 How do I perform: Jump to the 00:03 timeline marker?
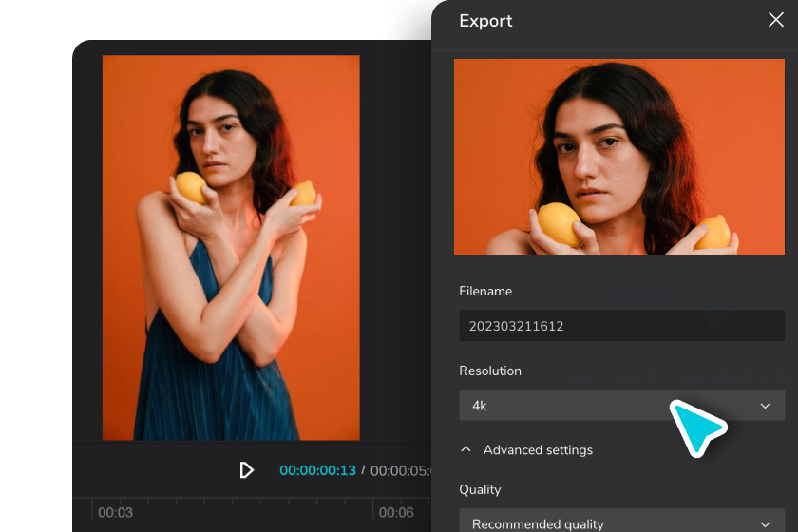coord(115,512)
